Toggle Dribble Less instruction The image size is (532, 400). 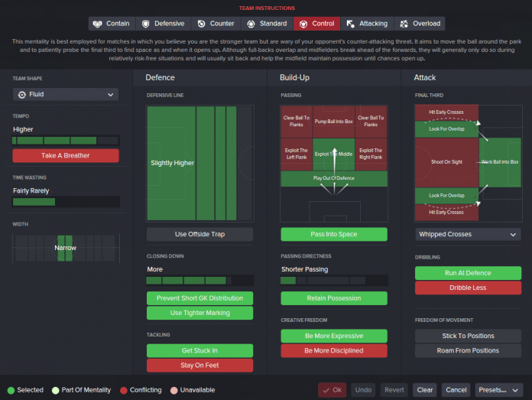(468, 288)
